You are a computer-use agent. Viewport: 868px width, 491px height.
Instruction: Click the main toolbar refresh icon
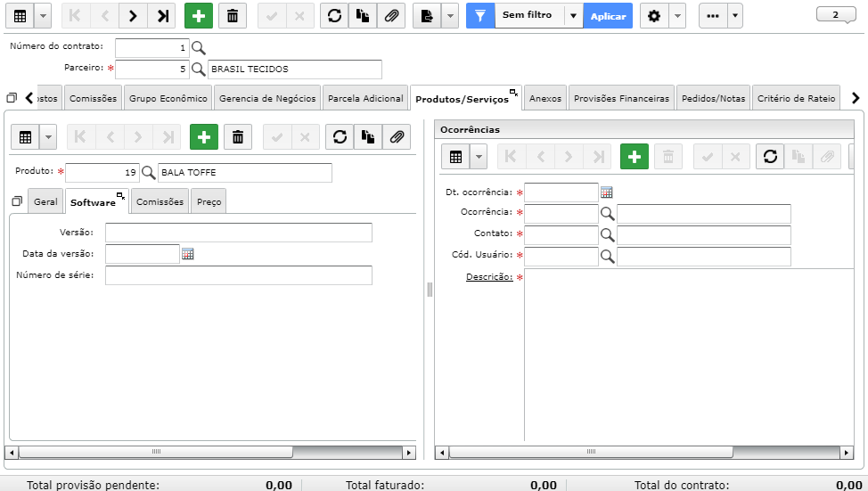pos(334,16)
